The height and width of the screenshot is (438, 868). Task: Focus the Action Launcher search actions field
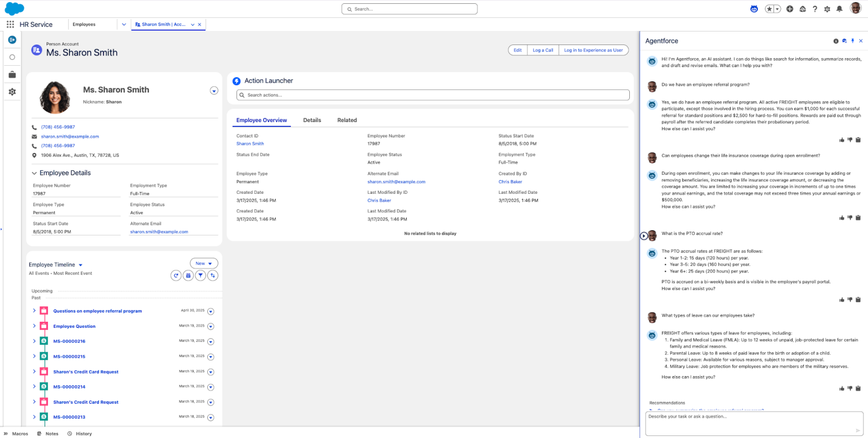coord(433,95)
